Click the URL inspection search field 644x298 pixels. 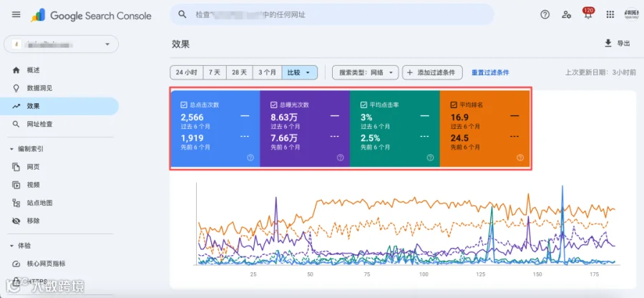(x=332, y=15)
